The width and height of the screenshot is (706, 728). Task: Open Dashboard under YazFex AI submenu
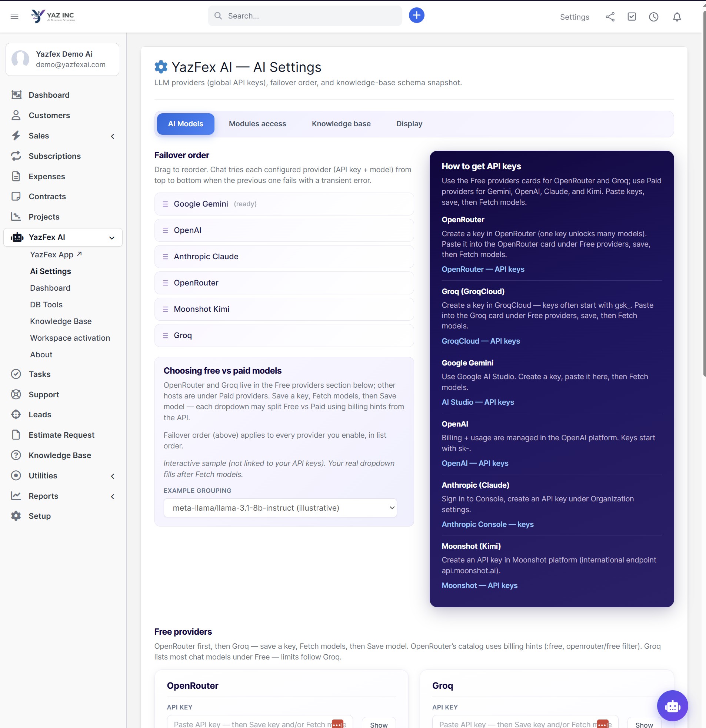tap(50, 288)
